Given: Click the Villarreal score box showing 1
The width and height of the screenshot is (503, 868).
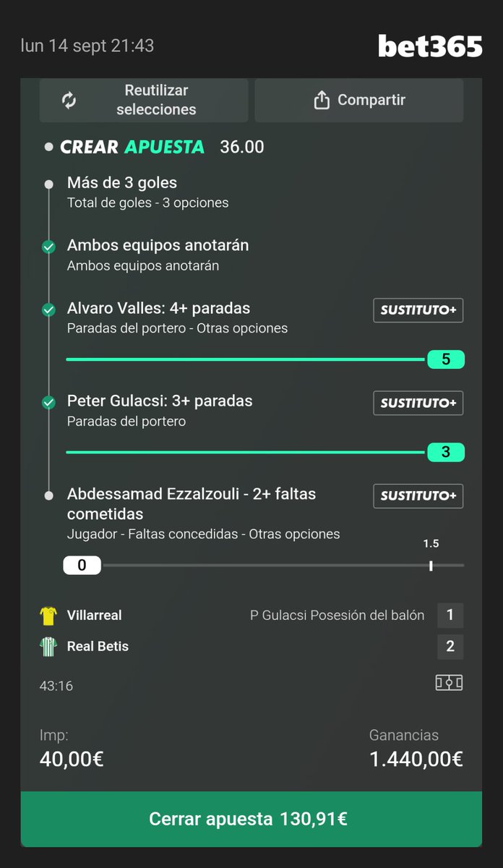Looking at the screenshot, I should pos(450,616).
